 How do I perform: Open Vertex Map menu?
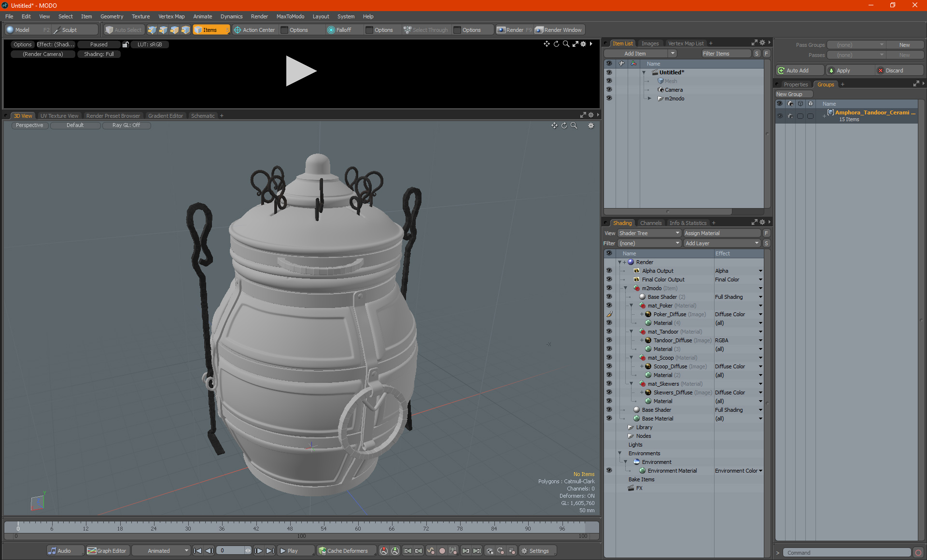pos(171,16)
